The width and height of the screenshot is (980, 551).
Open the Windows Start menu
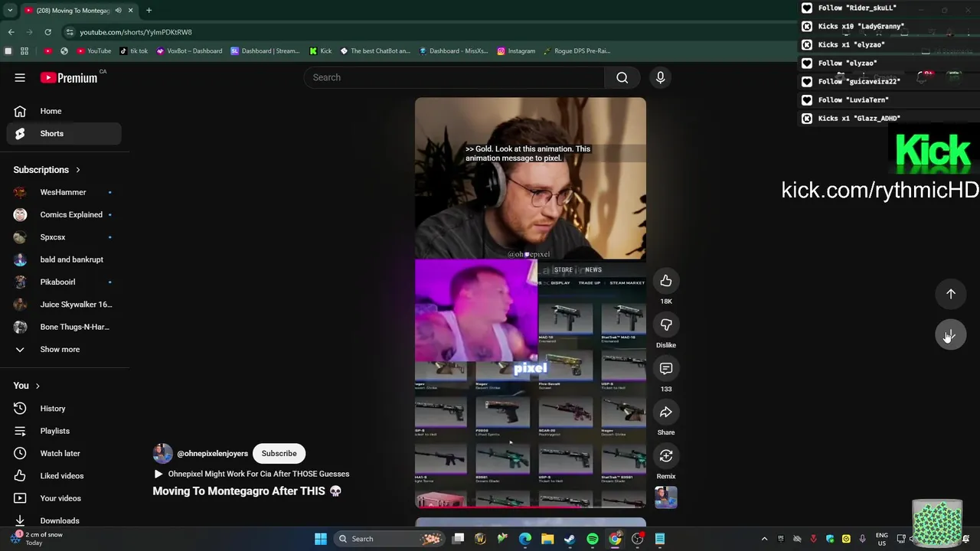pos(321,539)
